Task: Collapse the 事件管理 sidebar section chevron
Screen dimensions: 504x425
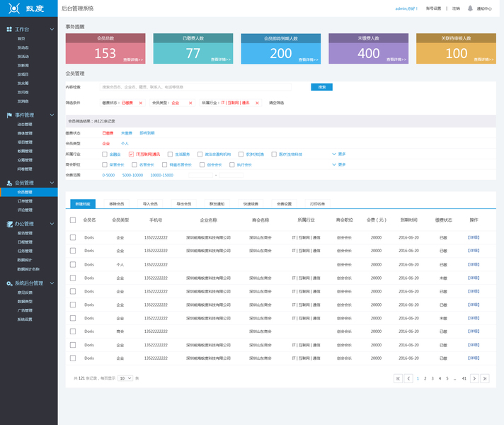Action: (x=52, y=115)
